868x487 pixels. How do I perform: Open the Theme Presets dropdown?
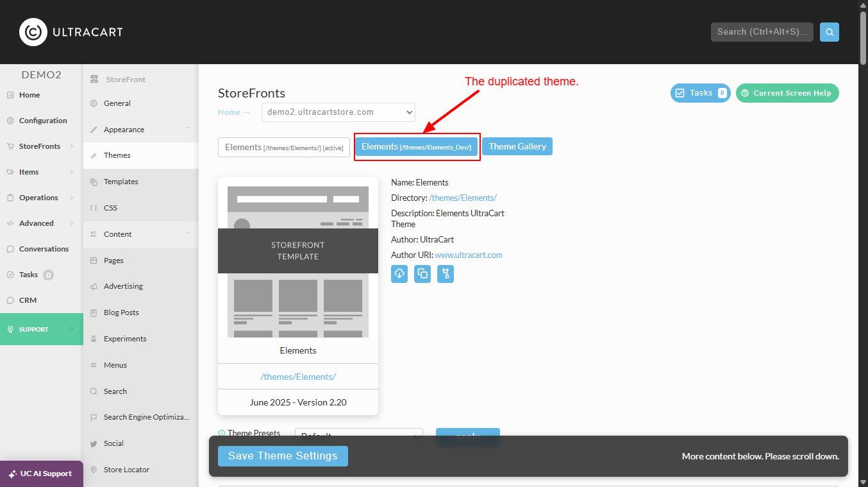coord(359,435)
